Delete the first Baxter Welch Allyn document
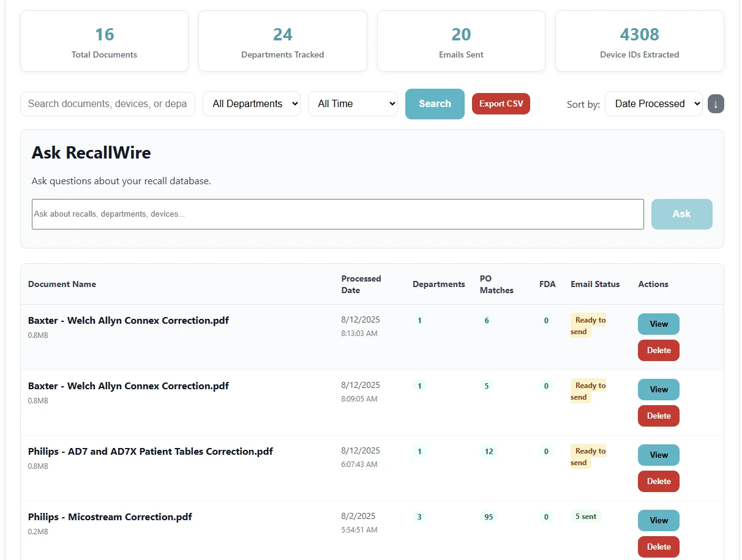The image size is (742, 560). coord(659,351)
